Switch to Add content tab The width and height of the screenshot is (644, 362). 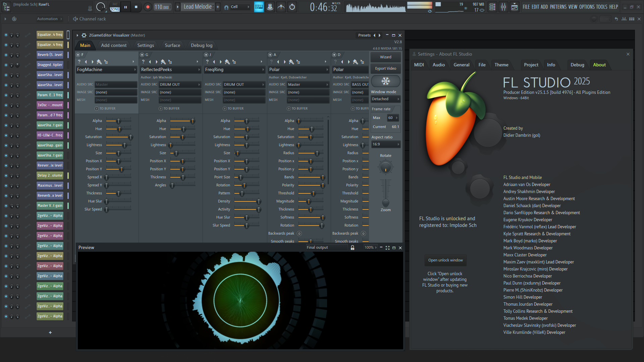[x=114, y=45]
